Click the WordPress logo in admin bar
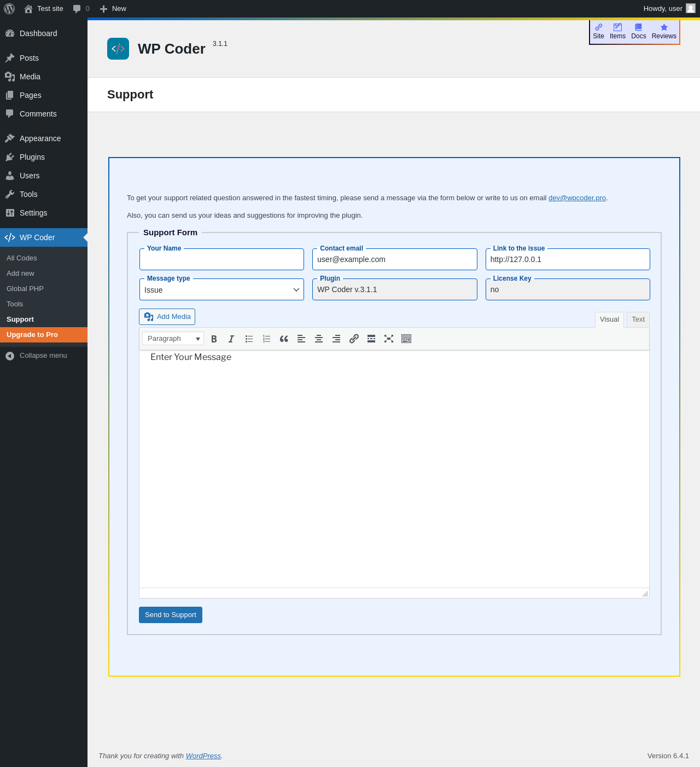 [9, 9]
